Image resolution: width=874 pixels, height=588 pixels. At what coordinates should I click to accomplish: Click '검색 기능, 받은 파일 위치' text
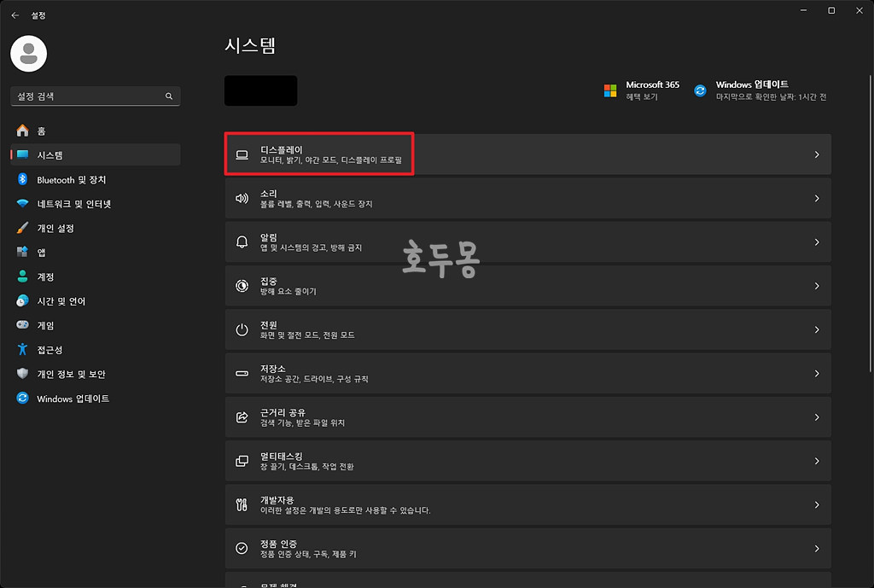click(302, 423)
